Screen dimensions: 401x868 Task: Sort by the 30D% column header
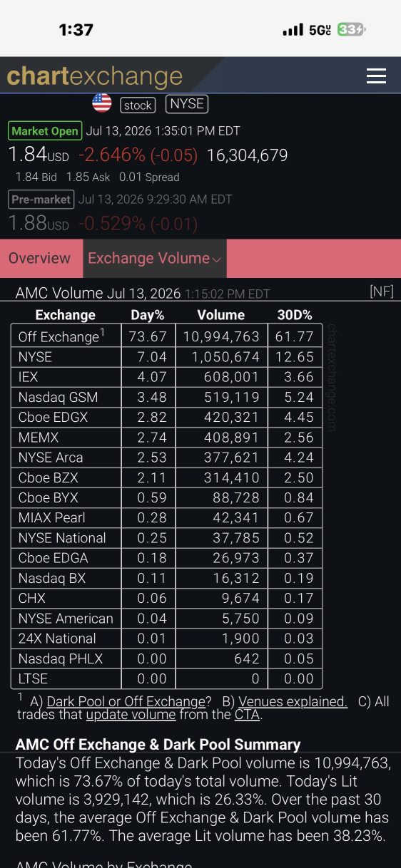tap(295, 315)
